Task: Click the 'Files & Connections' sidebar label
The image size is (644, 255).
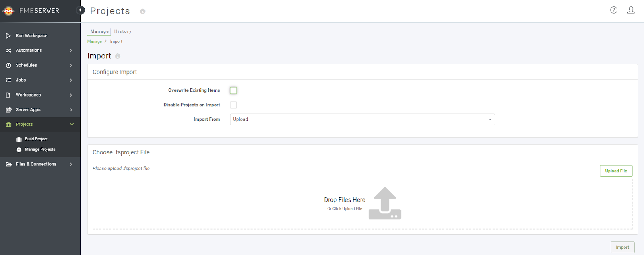Action: [36, 164]
